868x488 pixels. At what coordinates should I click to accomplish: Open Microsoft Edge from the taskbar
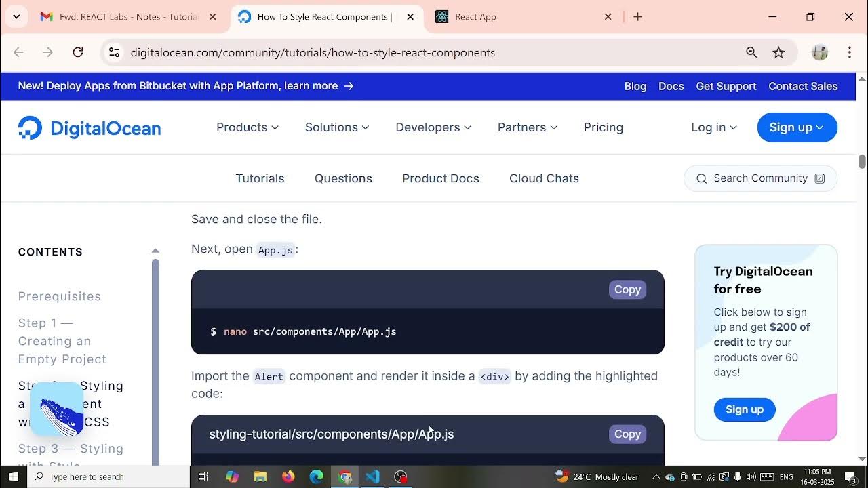click(317, 476)
